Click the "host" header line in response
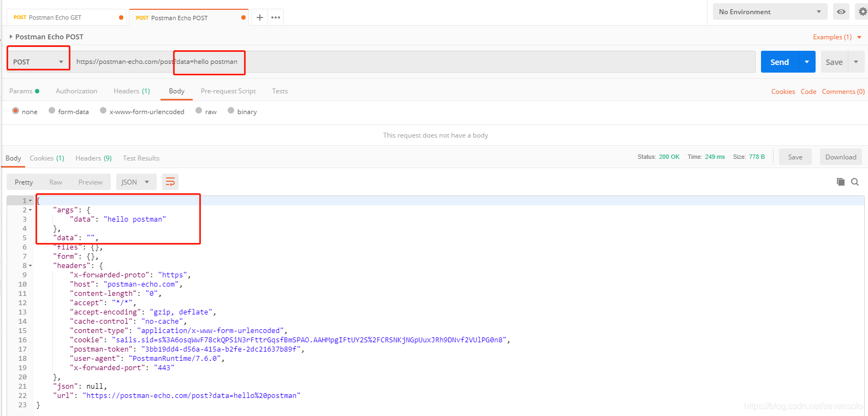This screenshot has height=416, width=868. click(x=126, y=284)
